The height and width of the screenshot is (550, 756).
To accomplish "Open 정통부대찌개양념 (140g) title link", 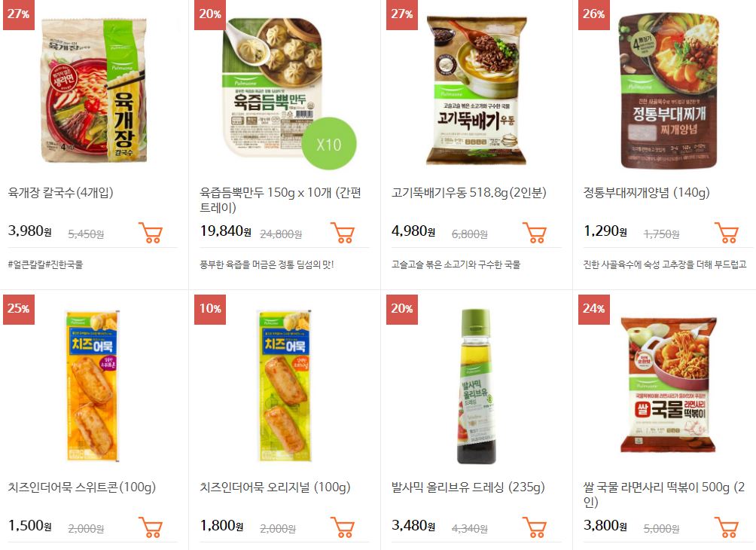I will tap(646, 193).
